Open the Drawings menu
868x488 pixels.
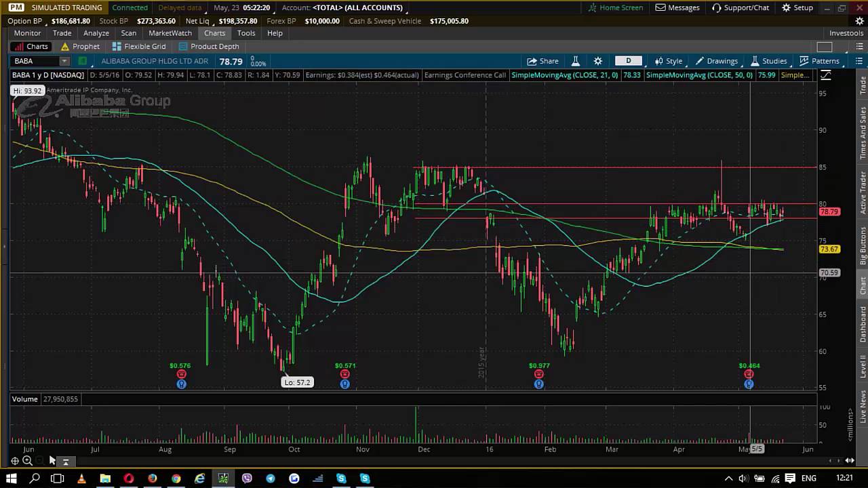point(716,61)
